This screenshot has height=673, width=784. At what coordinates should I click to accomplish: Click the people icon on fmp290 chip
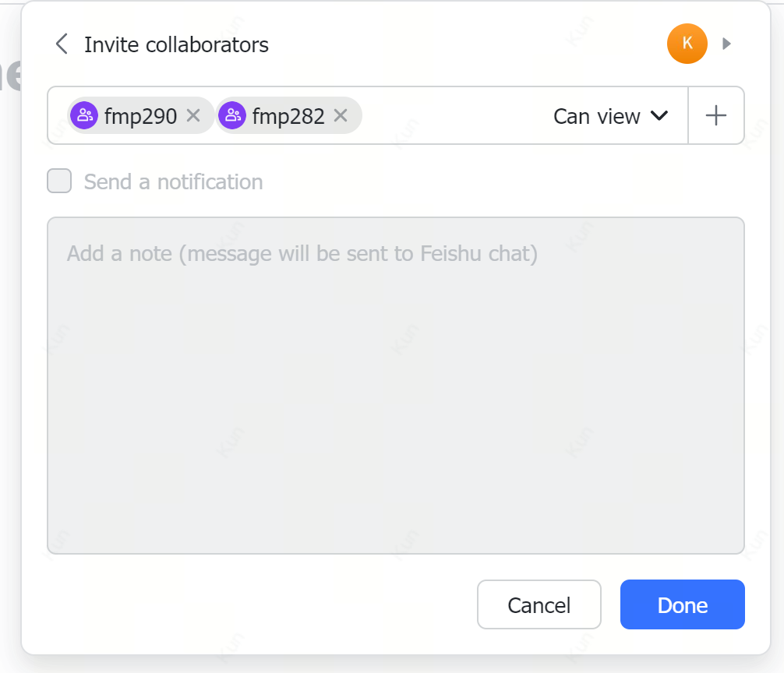coord(83,115)
